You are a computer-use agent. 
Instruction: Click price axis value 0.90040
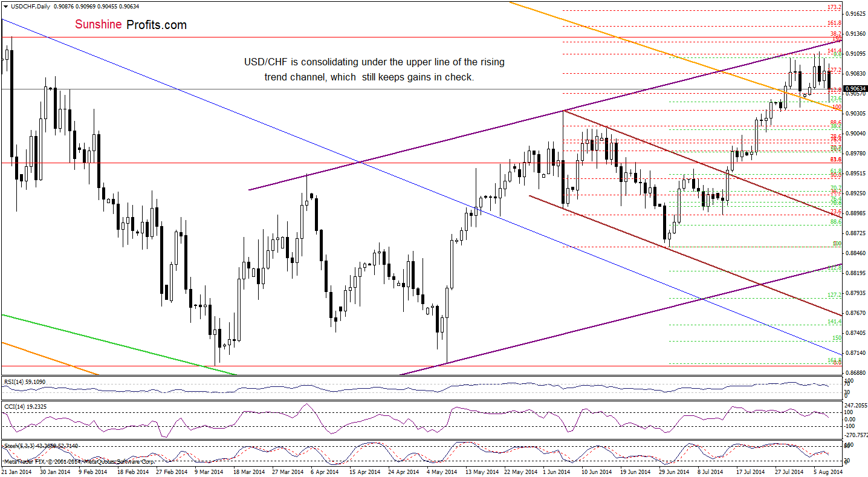point(854,133)
